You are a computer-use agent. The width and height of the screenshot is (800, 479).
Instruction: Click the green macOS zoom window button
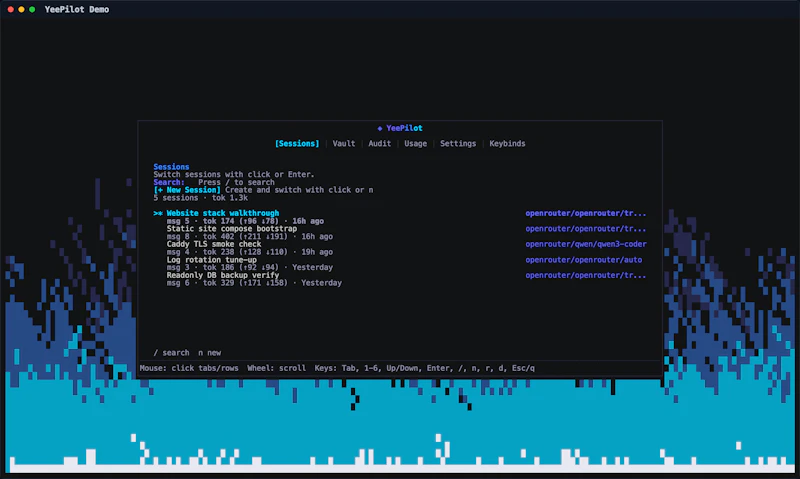pyautogui.click(x=32, y=9)
